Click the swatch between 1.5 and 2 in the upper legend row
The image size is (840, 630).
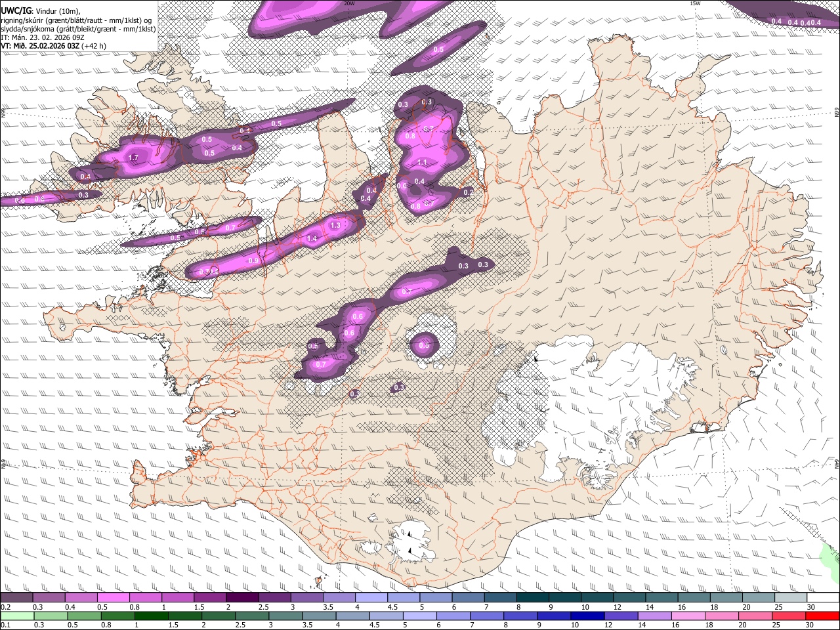[209, 597]
